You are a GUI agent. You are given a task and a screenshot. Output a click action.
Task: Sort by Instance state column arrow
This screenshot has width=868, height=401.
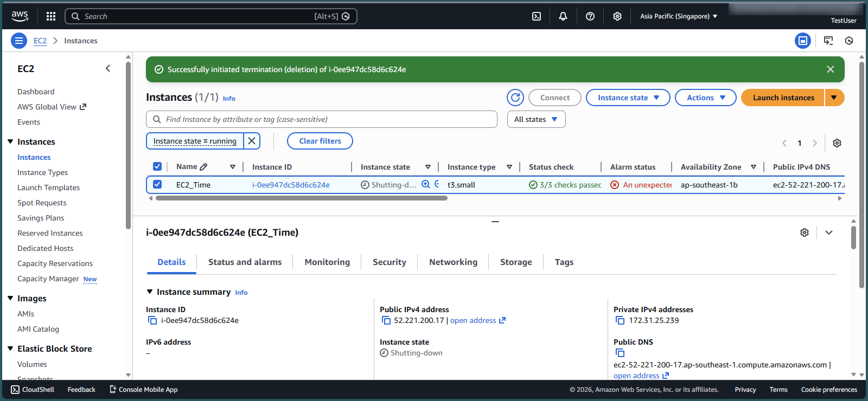point(428,167)
